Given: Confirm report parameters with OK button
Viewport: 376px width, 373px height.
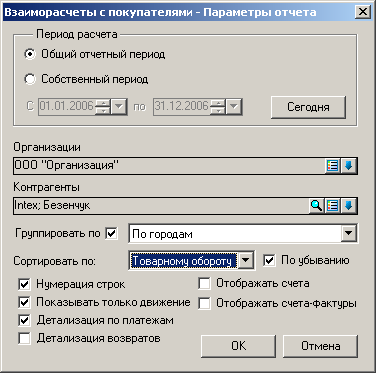Looking at the screenshot, I should point(238,346).
